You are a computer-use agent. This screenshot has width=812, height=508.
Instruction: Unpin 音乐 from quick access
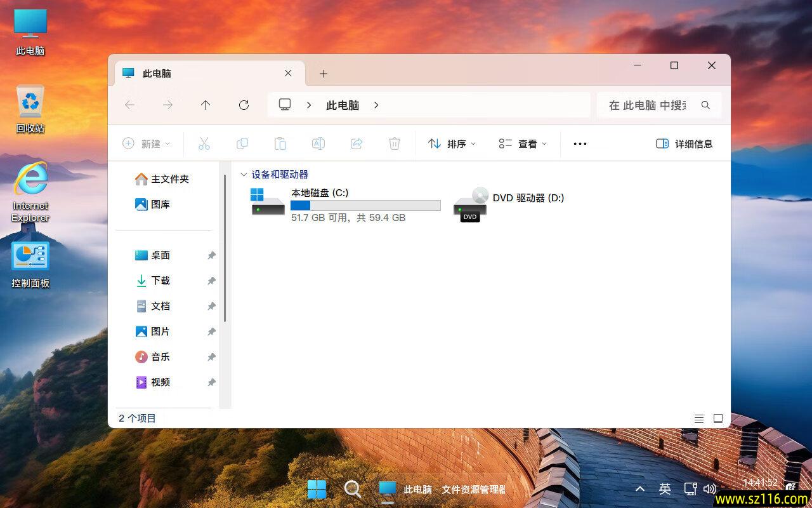click(211, 357)
